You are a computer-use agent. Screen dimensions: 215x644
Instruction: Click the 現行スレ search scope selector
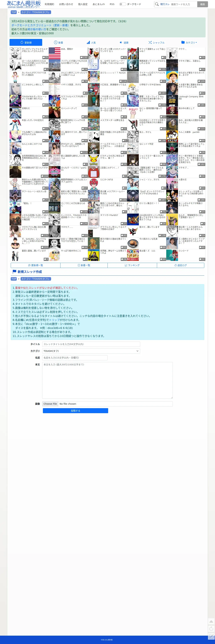tap(165, 4)
